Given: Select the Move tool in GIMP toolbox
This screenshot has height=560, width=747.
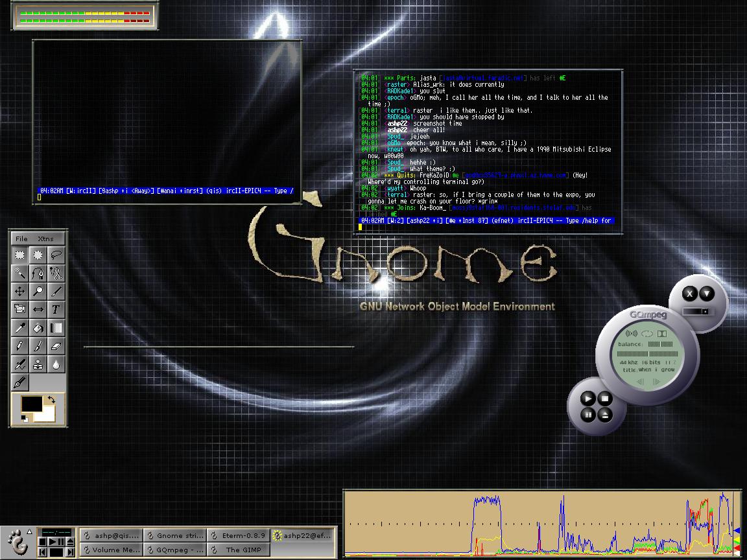Looking at the screenshot, I should tap(19, 291).
